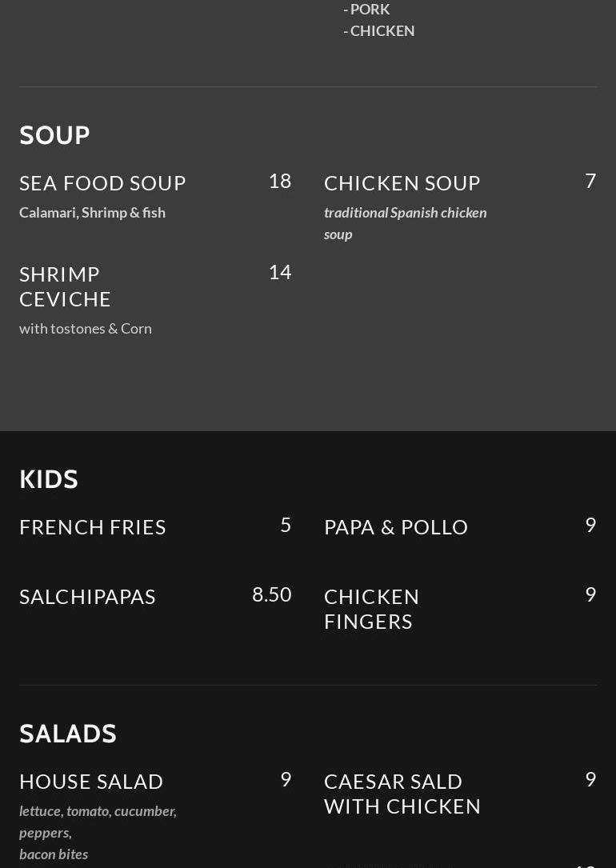Choose CHICKEN FINGERS in the kids section
This screenshot has width=616, height=868.
click(372, 609)
